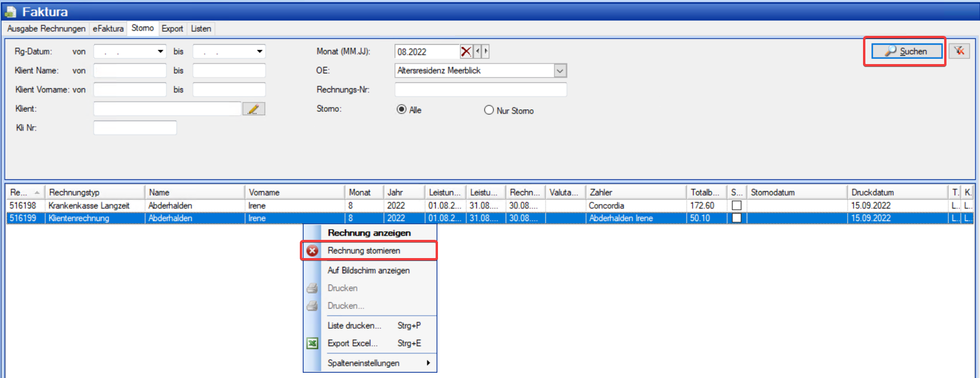Sort by the Stornodatum column header

point(797,192)
